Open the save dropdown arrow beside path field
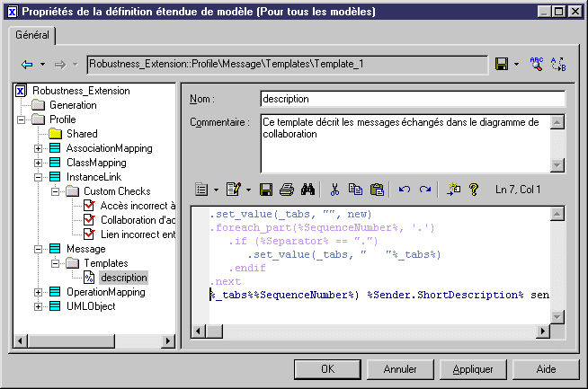This screenshot has height=389, width=588. pyautogui.click(x=516, y=65)
